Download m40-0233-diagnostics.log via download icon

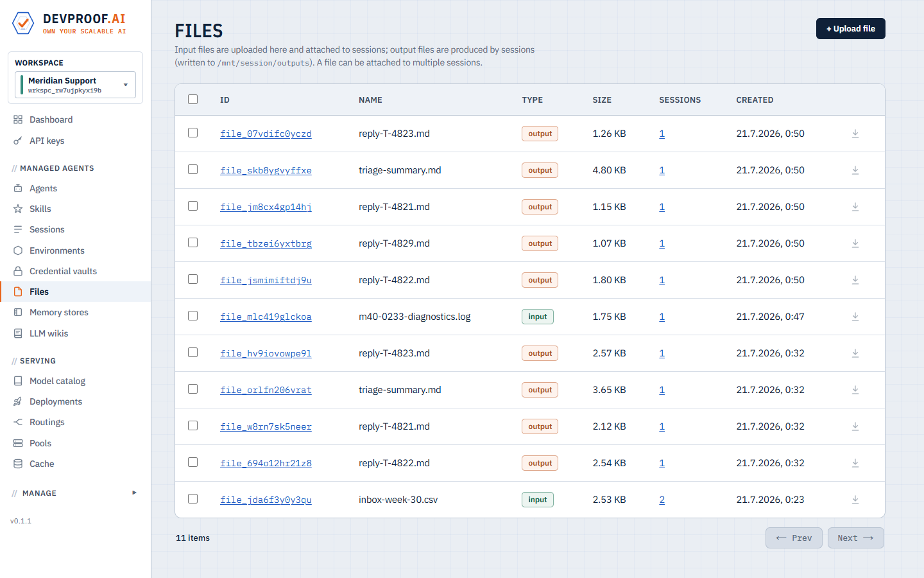click(x=855, y=317)
